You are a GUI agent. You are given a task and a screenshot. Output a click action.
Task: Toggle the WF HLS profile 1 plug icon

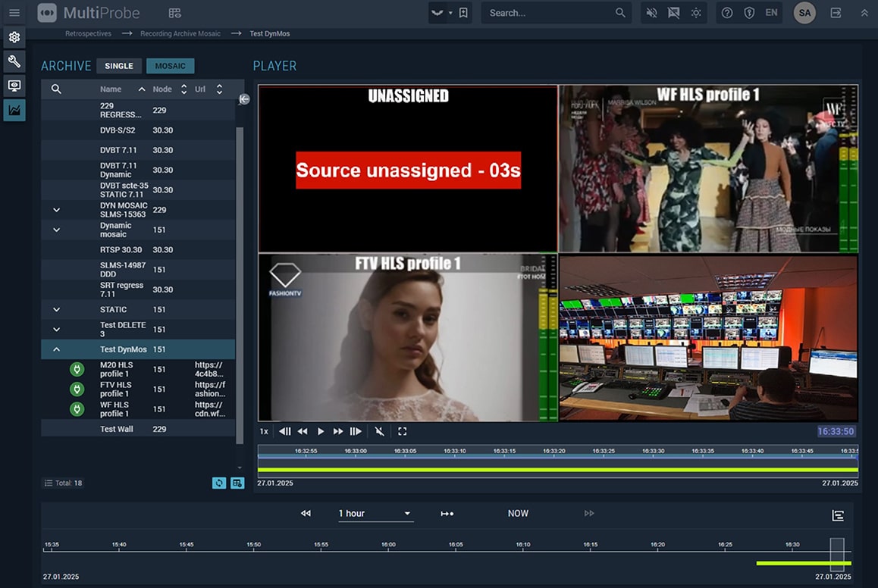click(x=77, y=409)
